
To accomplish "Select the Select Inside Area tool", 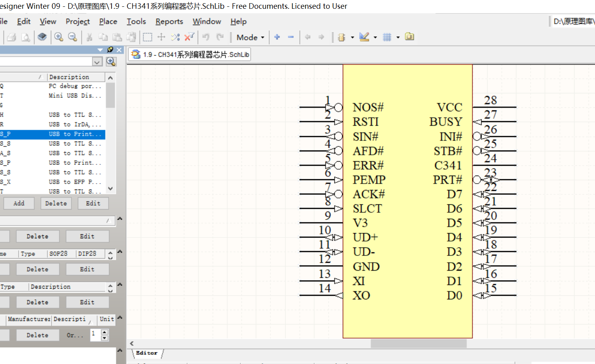I will pos(147,37).
